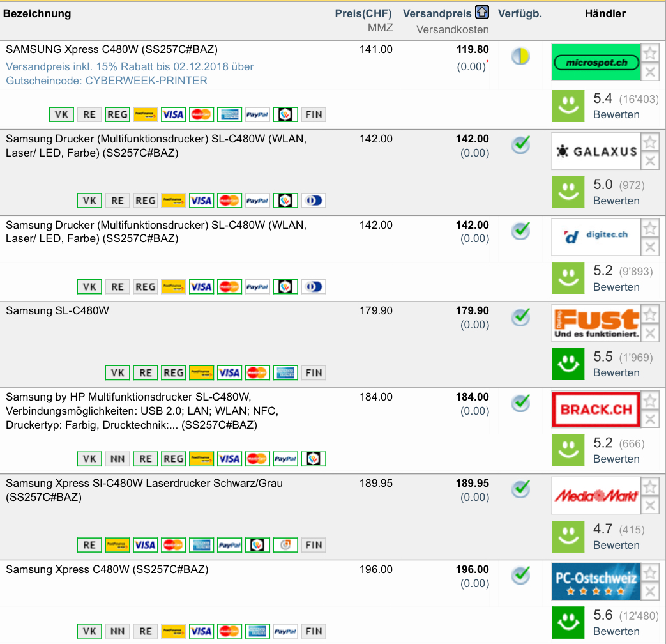Click the availability checkmark in the BRACK.CH row
The height and width of the screenshot is (644, 666).
[x=521, y=403]
